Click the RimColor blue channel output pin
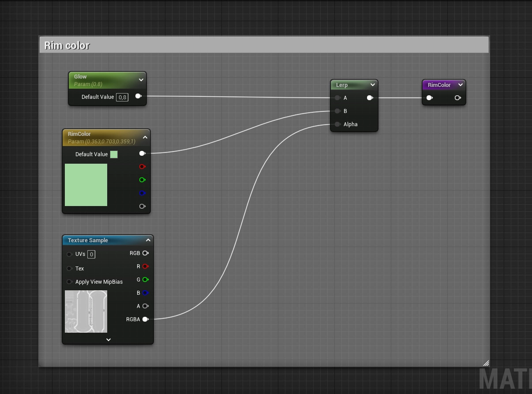Screen dimensions: 532x394 pyautogui.click(x=142, y=193)
